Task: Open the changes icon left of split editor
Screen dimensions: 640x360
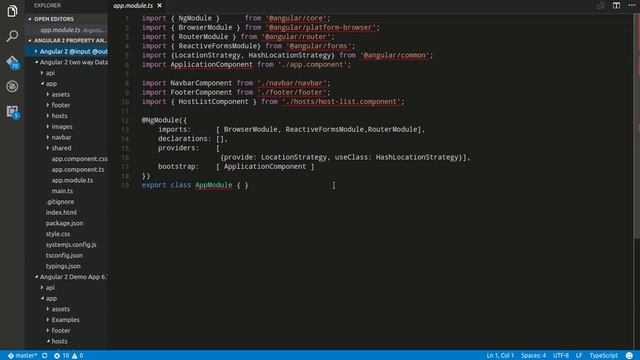Action: (x=600, y=5)
